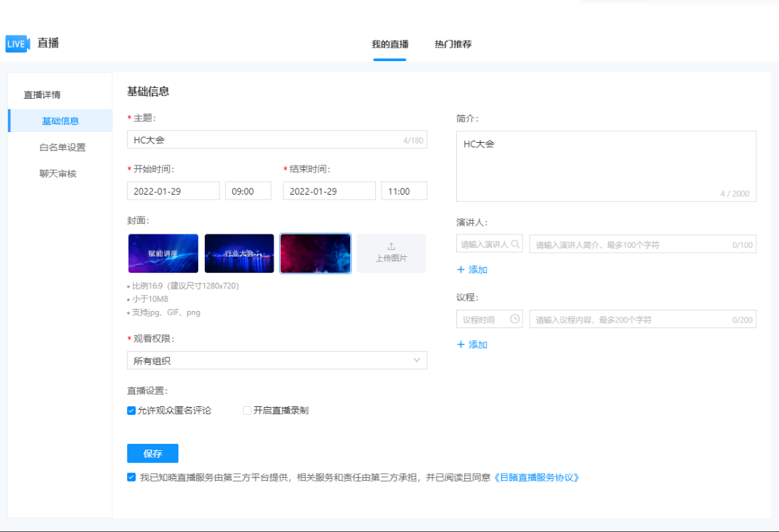This screenshot has width=779, height=532.
Task: Open the start time field showing 09:00
Action: tap(248, 190)
